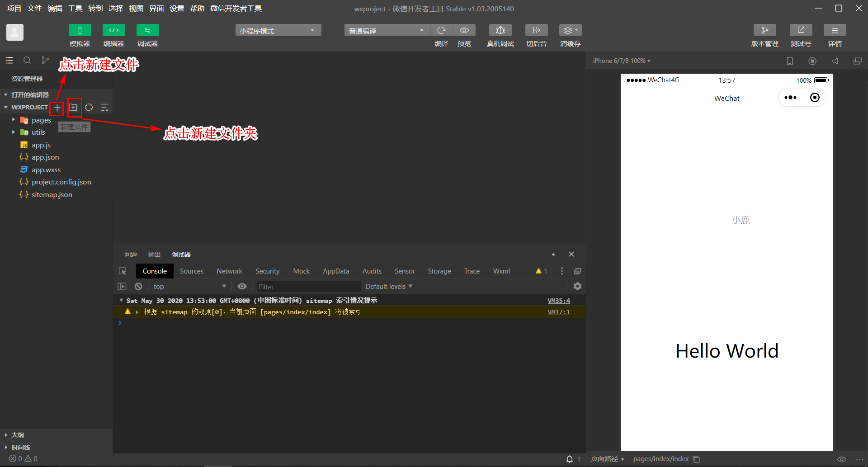868x467 pixels.
Task: Toggle the debugger panel button
Action: pos(148,30)
